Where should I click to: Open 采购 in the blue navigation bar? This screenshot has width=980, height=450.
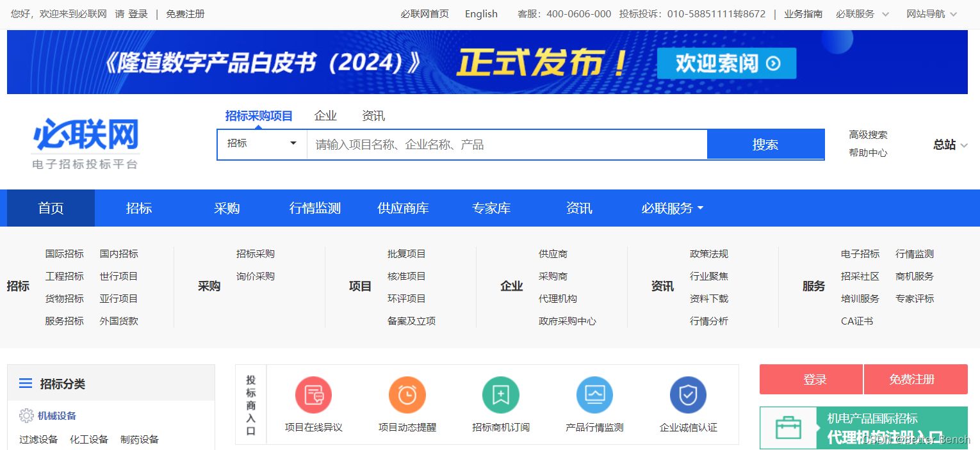tap(227, 208)
